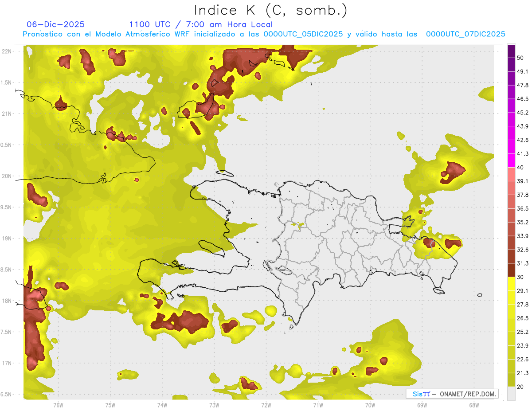Click '1100 UTC / 7:00 am Hora Local'

[x=201, y=24]
